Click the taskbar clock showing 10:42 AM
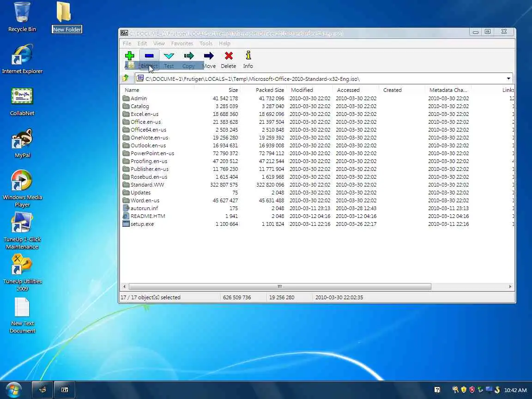Viewport: 532px width, 399px height. [515, 390]
